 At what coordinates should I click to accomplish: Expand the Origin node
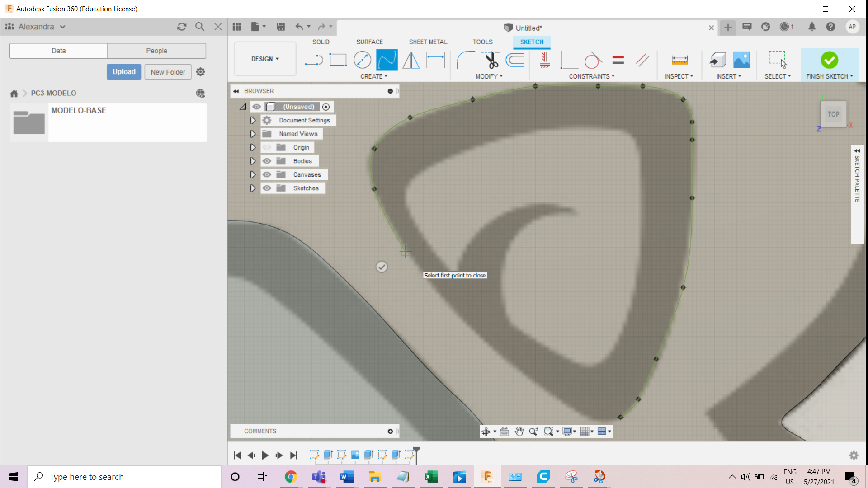click(x=253, y=147)
